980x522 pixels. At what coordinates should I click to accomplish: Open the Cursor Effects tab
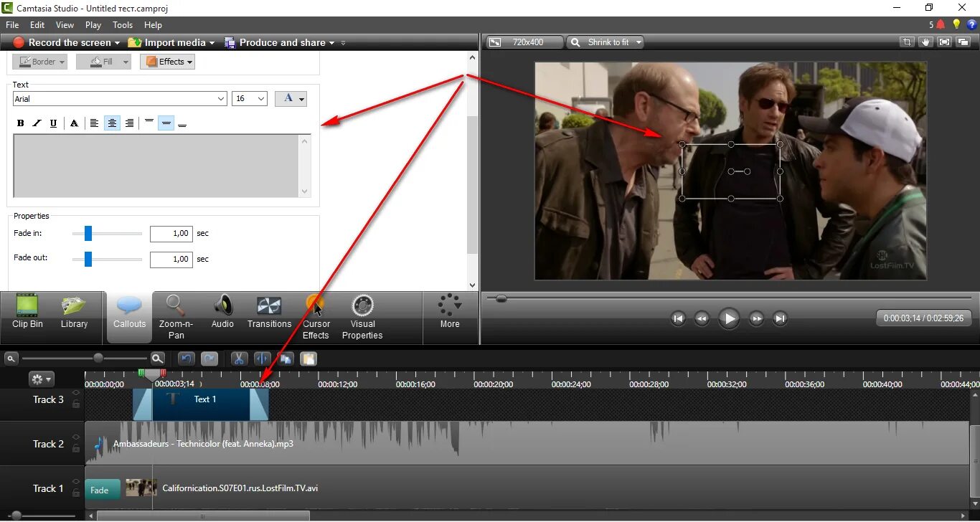316,316
